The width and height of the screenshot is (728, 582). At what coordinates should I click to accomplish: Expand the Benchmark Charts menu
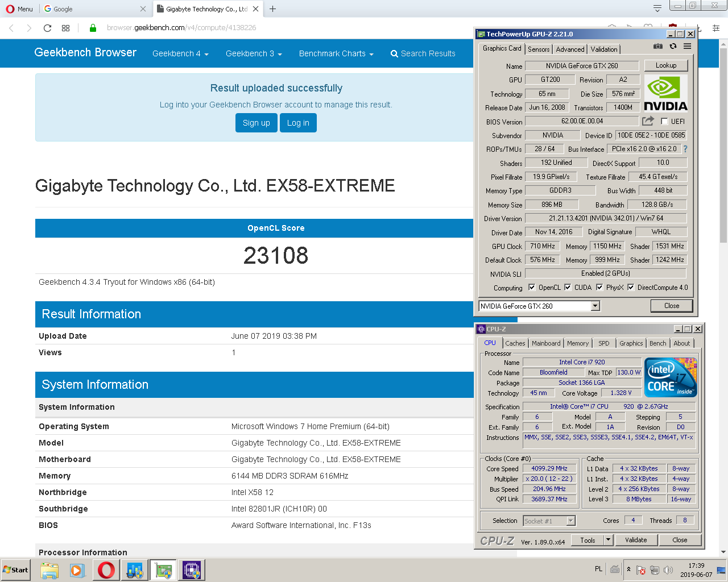336,53
